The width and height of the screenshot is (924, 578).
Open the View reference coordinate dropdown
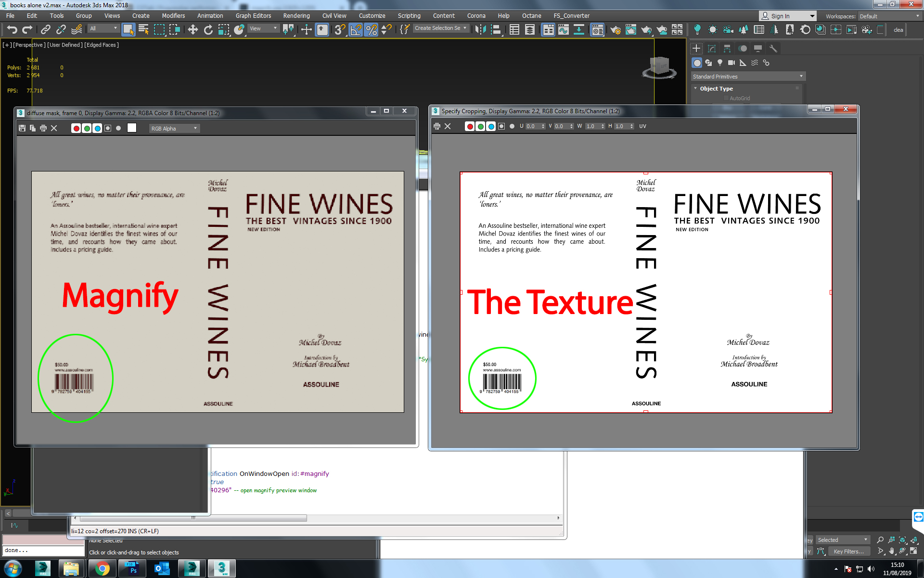click(x=263, y=28)
